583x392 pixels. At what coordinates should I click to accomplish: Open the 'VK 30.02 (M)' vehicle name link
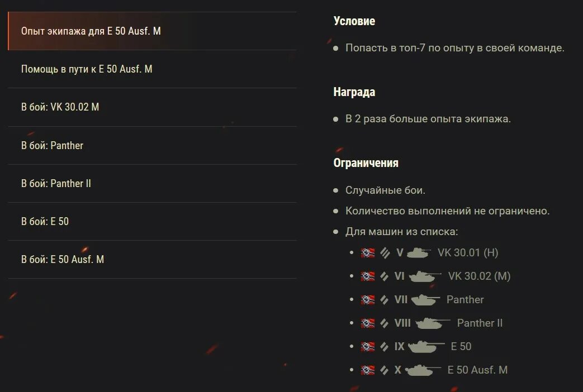pos(479,276)
